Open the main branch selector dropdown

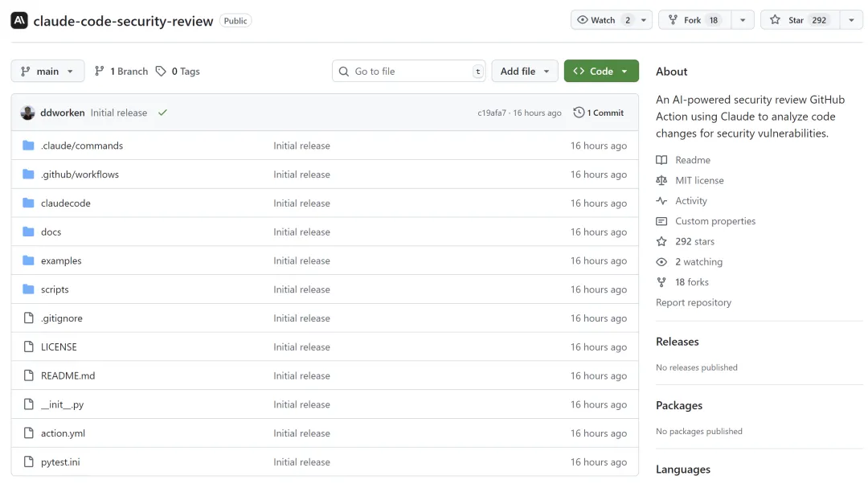point(47,71)
